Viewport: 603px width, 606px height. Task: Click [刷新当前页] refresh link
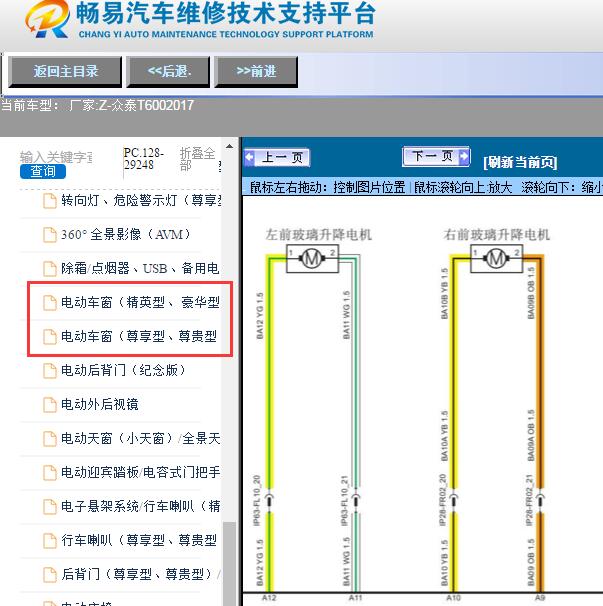(x=520, y=162)
